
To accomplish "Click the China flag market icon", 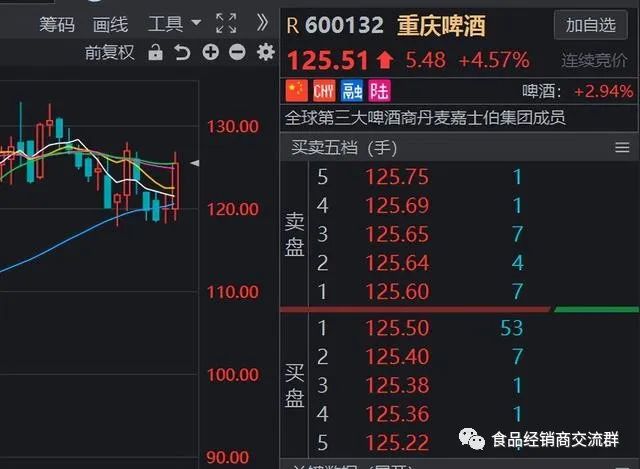I will (297, 91).
